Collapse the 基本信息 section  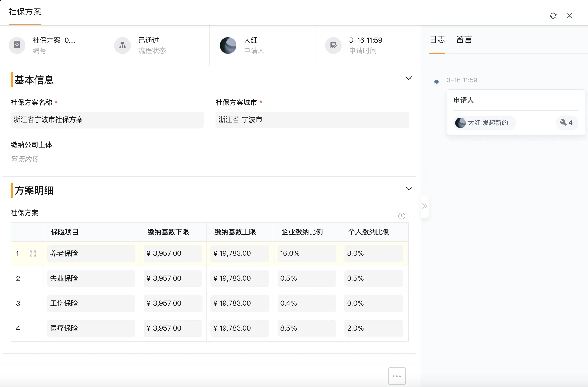pos(408,78)
